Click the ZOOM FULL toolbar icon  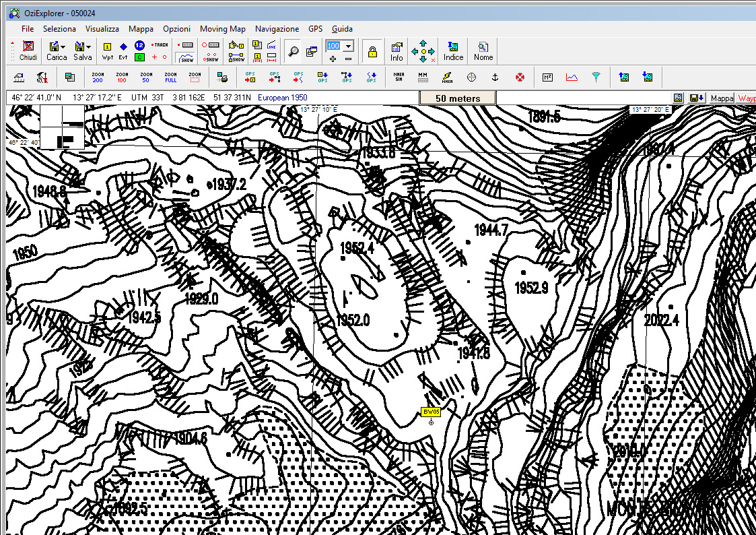(x=170, y=77)
